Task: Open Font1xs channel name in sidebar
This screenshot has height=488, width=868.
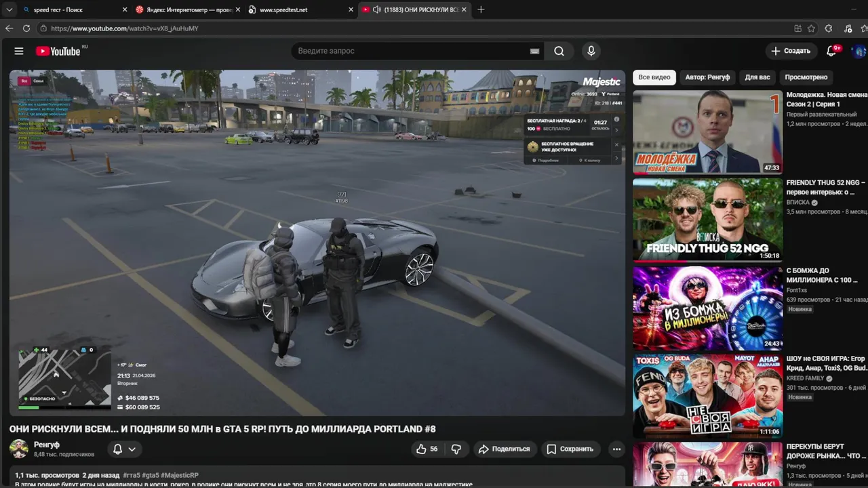Action: pyautogui.click(x=797, y=290)
